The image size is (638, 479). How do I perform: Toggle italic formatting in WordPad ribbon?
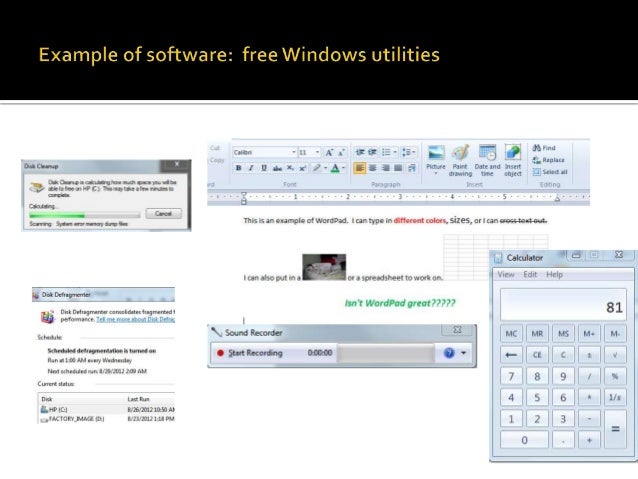click(x=251, y=168)
